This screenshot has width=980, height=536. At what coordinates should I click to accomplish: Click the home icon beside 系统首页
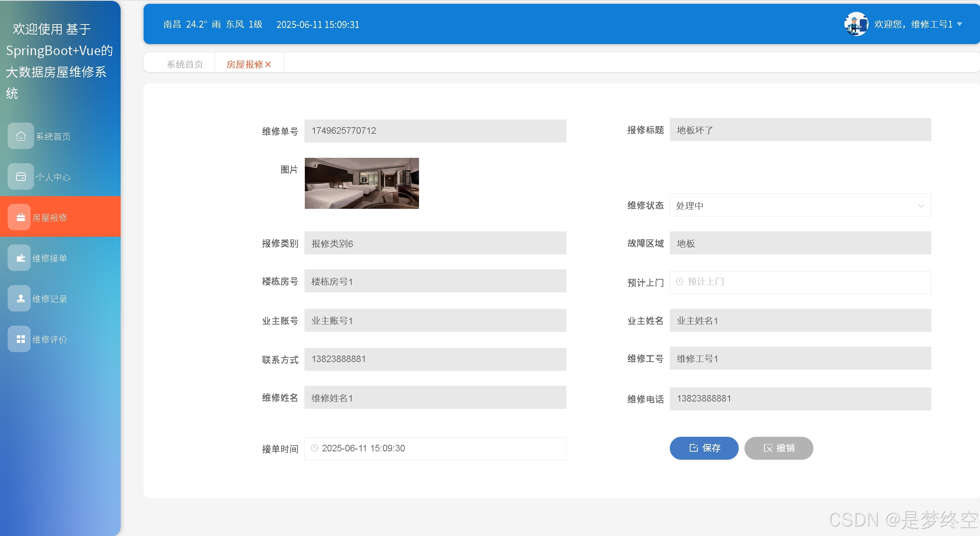pyautogui.click(x=21, y=136)
